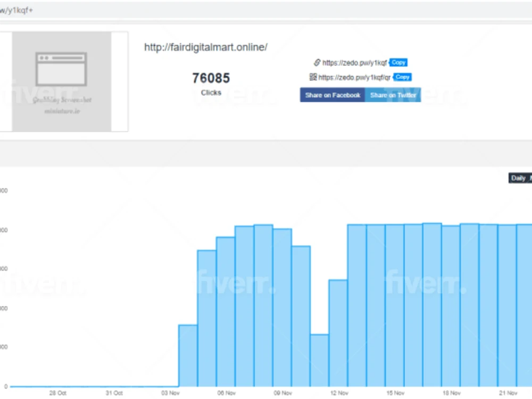Click the 31 Oct axis label
The image size is (532, 399).
[114, 393]
